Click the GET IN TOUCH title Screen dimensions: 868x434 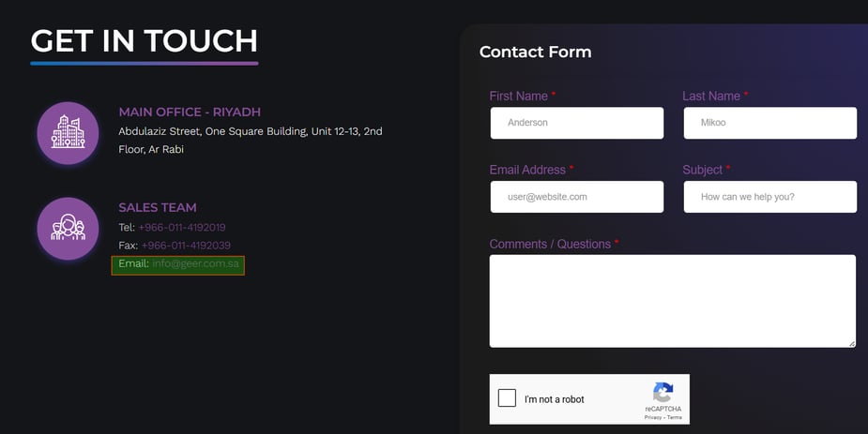pos(144,41)
